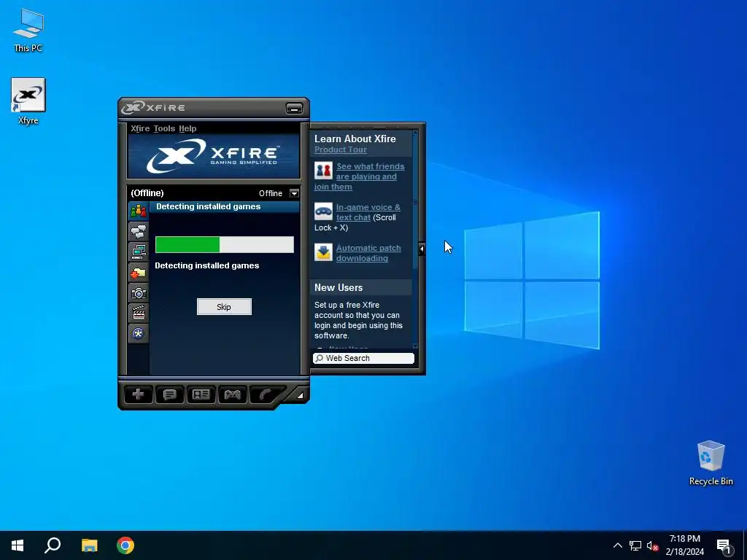Open the Windows Start menu
Screen dimensions: 747x560
click(18, 545)
